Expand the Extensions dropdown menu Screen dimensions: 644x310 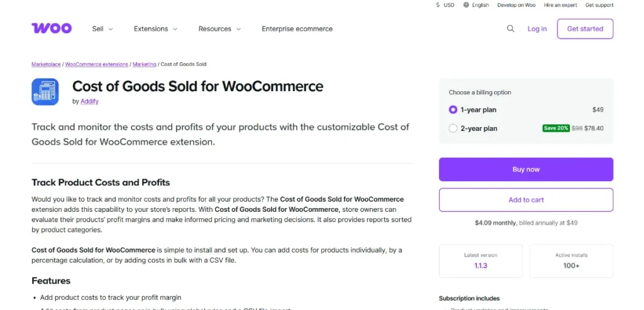pyautogui.click(x=155, y=29)
